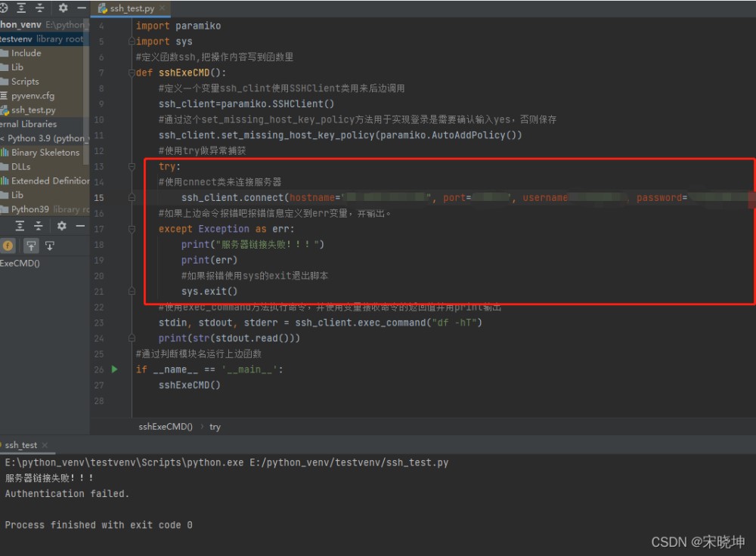Click "Process finished with exit code 0"
This screenshot has height=556, width=756.
click(98, 525)
